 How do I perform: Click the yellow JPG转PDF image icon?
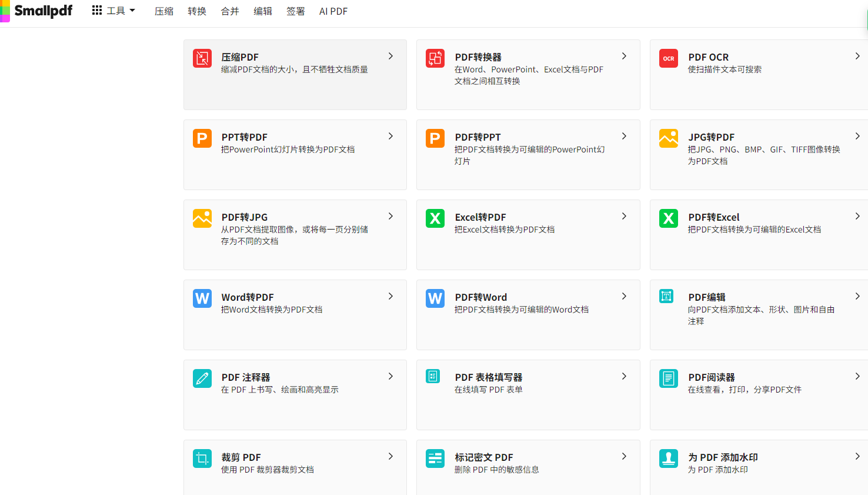click(669, 138)
